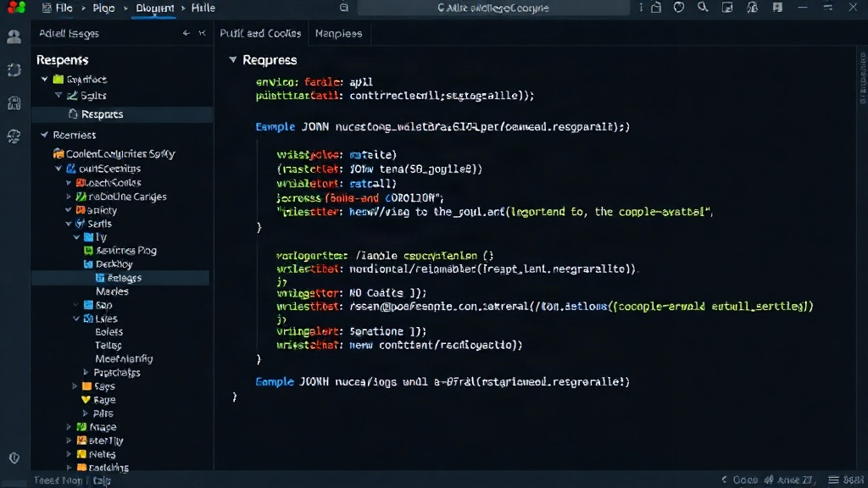The height and width of the screenshot is (488, 868).
Task: Click the orange folder icon of CoolenLongicites Soffy
Action: click(58, 153)
